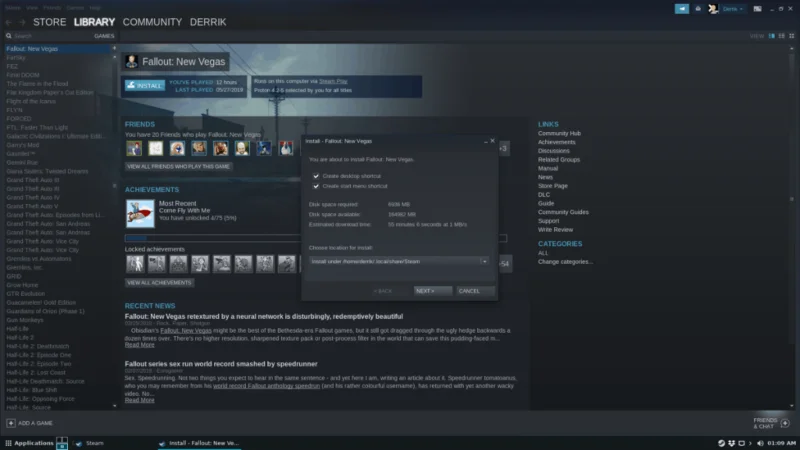Open the Write Review link
This screenshot has height=450, width=800.
coord(556,230)
